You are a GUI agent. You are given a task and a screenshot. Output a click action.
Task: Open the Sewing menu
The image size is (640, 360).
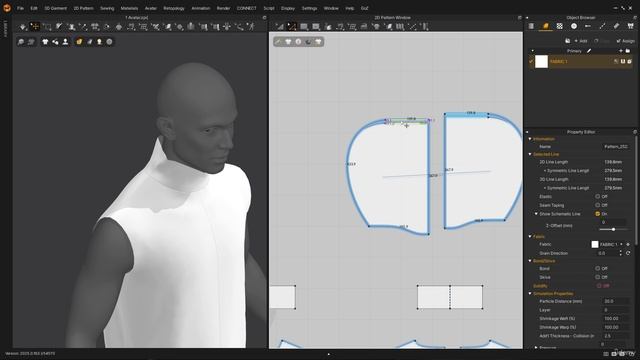tap(107, 8)
